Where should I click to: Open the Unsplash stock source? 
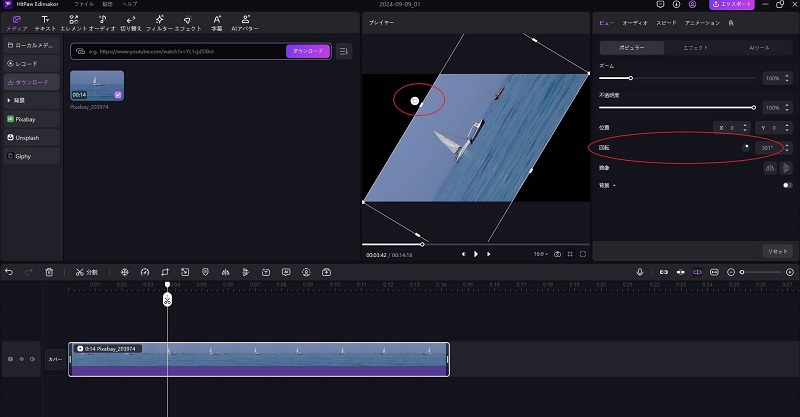31,138
